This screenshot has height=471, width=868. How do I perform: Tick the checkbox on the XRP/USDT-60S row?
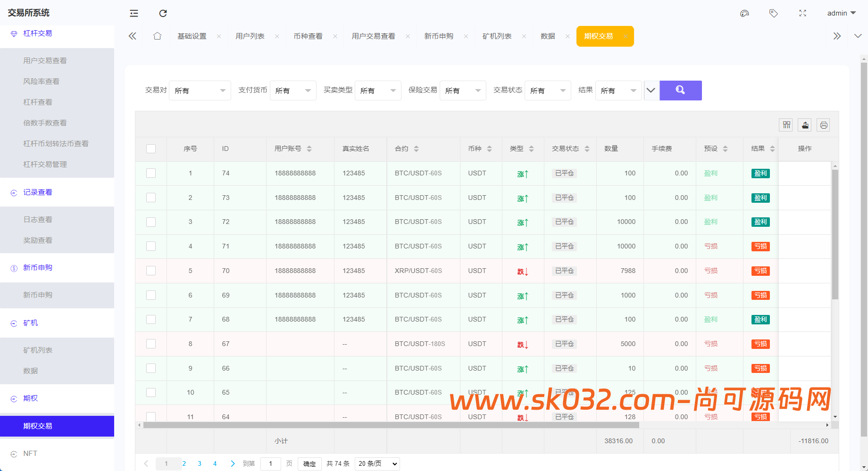pyautogui.click(x=151, y=271)
